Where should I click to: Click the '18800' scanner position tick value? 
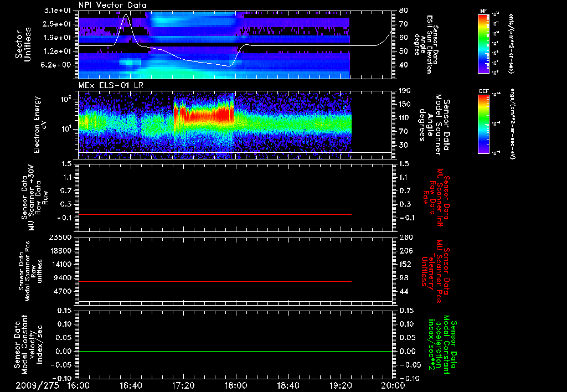pos(60,251)
